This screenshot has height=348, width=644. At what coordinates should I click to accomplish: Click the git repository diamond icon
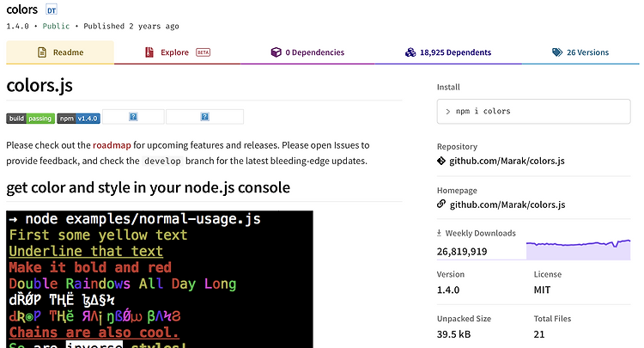[x=441, y=161]
